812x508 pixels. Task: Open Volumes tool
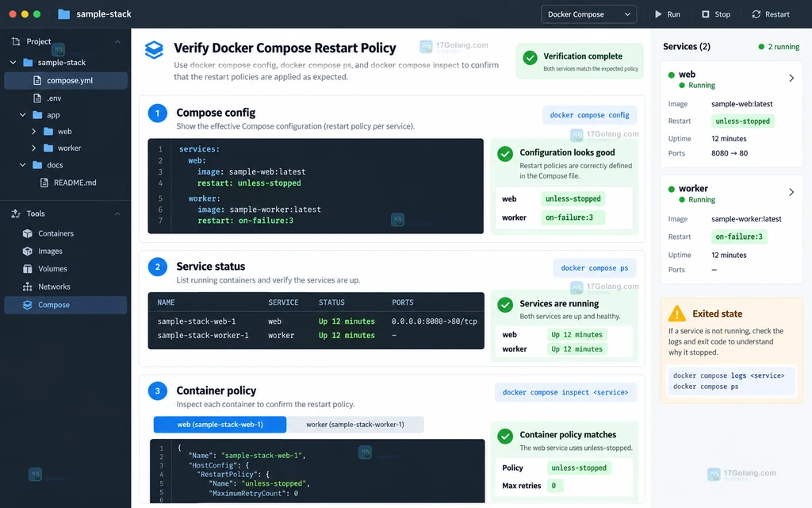click(x=52, y=268)
